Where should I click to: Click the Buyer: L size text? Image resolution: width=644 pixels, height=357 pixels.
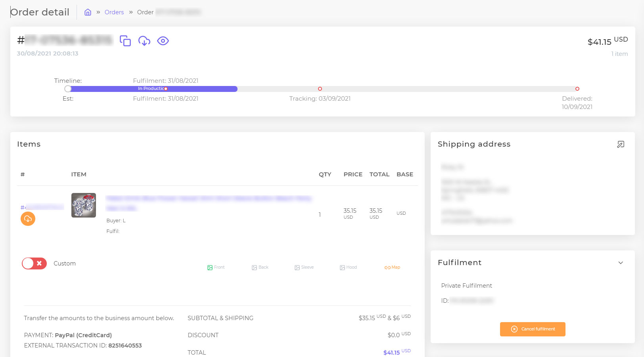(116, 221)
